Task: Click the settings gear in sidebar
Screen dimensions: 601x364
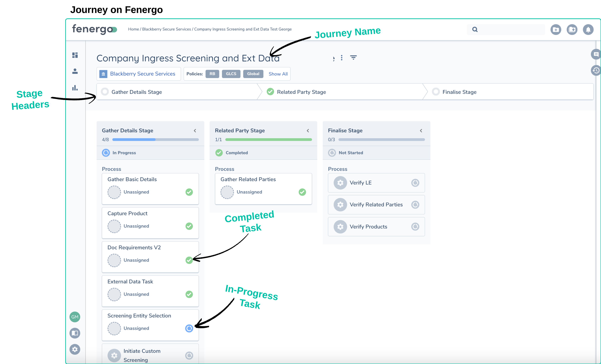Action: 75,349
